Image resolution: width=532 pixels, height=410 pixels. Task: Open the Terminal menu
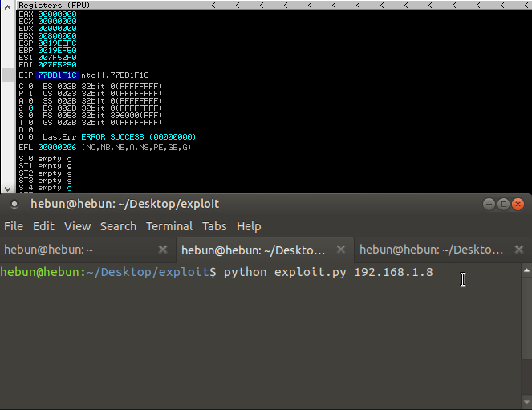[169, 226]
